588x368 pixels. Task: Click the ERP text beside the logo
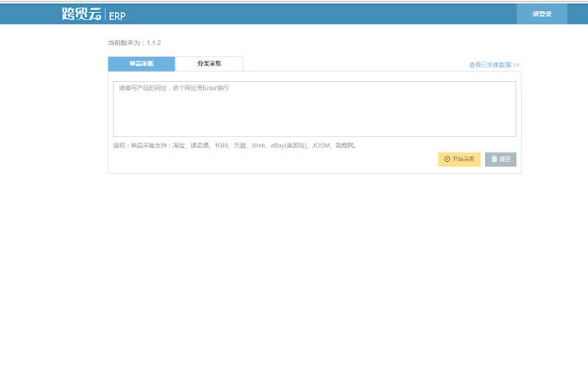117,16
